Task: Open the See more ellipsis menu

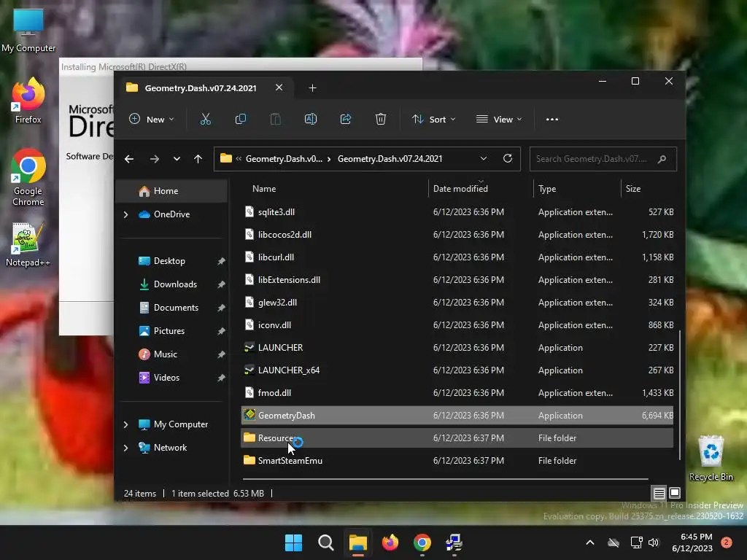Action: tap(551, 120)
